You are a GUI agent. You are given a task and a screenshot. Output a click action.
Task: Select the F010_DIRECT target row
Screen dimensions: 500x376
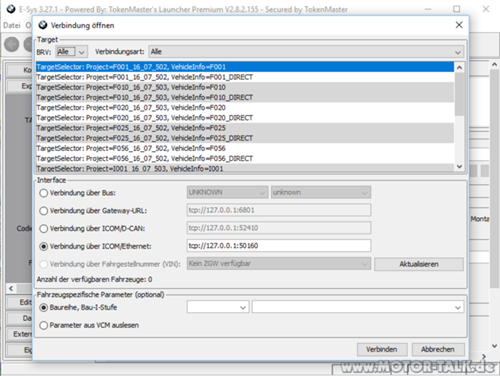pyautogui.click(x=245, y=97)
